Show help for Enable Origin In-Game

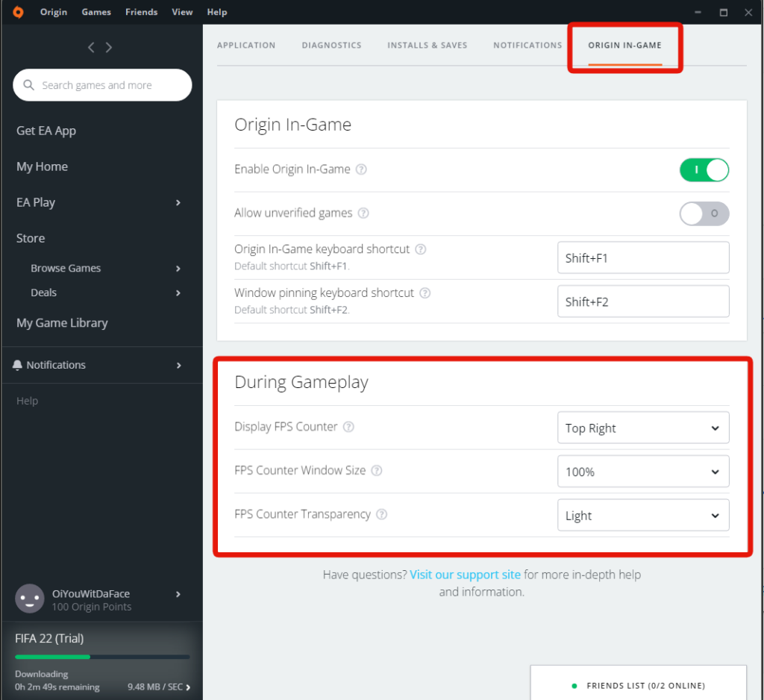click(361, 169)
